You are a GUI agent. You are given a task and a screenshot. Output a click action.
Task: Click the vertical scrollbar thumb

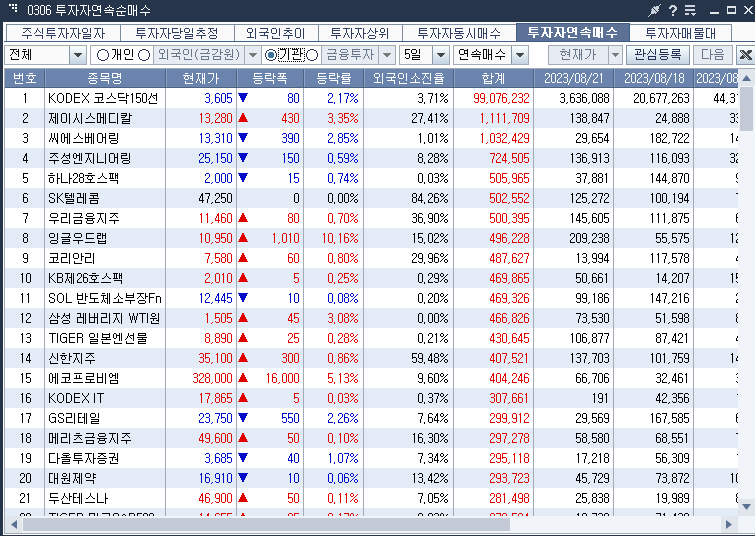746,109
